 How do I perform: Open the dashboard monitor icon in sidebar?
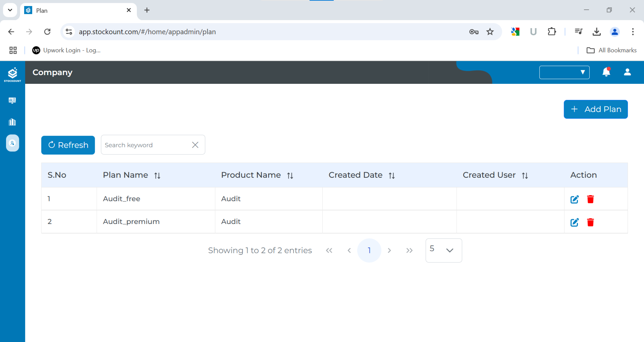(x=12, y=101)
